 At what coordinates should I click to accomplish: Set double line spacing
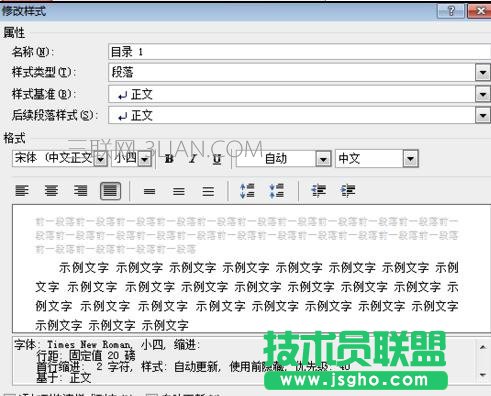[x=208, y=191]
